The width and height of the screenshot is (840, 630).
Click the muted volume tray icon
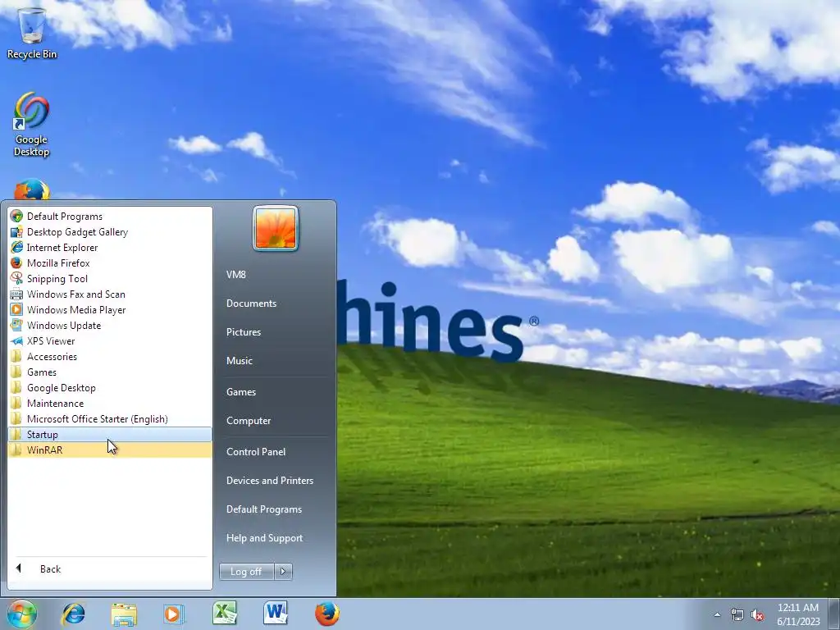click(757, 615)
